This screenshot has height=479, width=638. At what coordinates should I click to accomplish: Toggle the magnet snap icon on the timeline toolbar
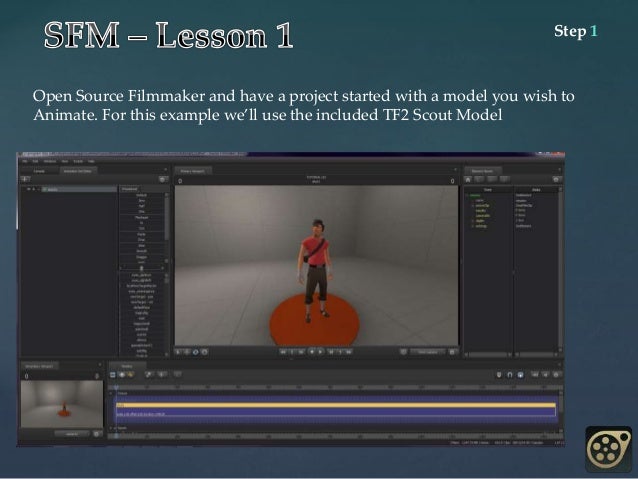tap(510, 375)
